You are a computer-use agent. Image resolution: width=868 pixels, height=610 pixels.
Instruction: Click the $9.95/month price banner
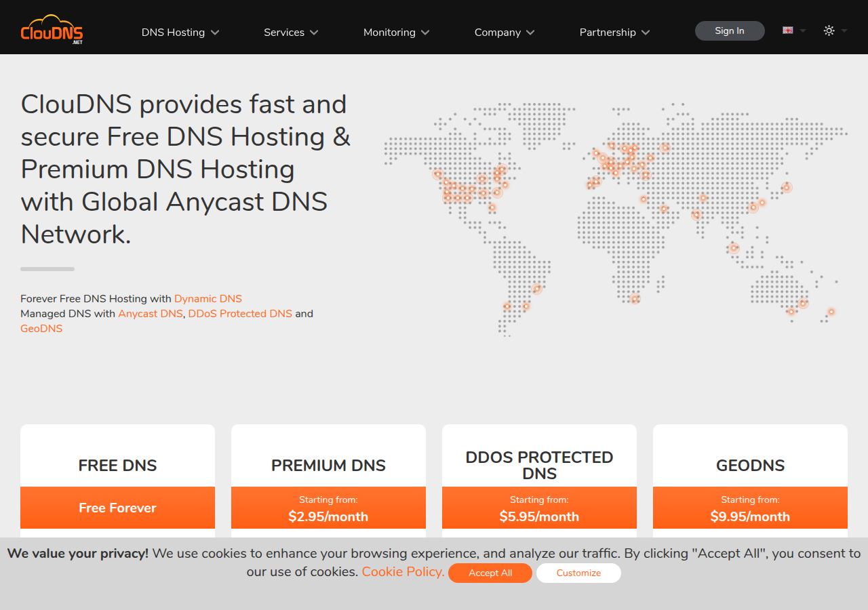click(x=750, y=508)
